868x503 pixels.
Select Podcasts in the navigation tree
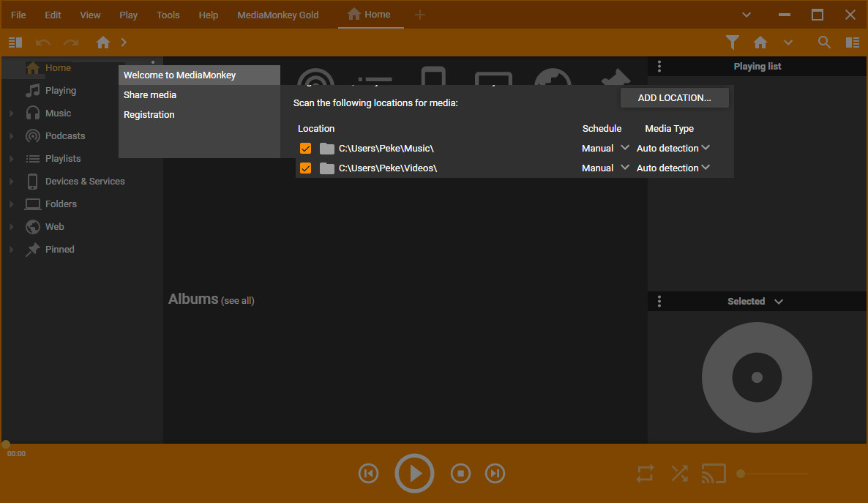click(64, 136)
